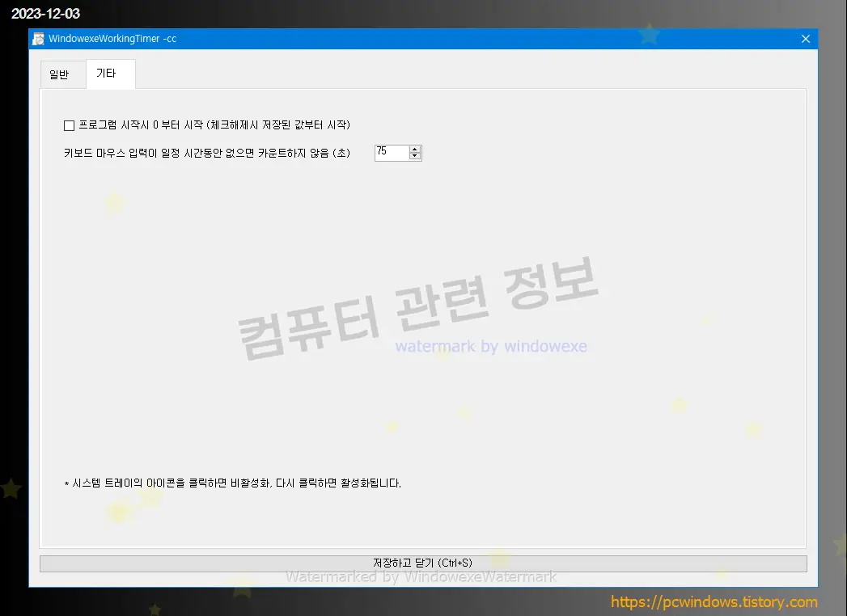This screenshot has height=616, width=847.
Task: Select the 기타 tab
Action: [x=110, y=74]
